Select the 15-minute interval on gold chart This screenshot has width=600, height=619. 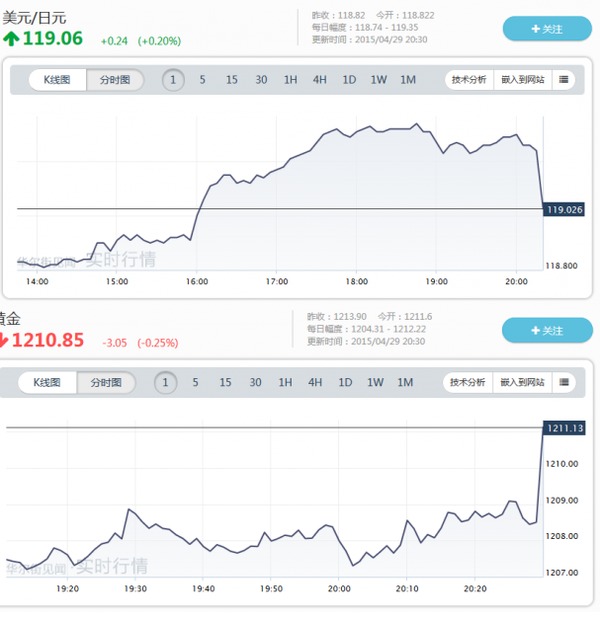coord(225,382)
